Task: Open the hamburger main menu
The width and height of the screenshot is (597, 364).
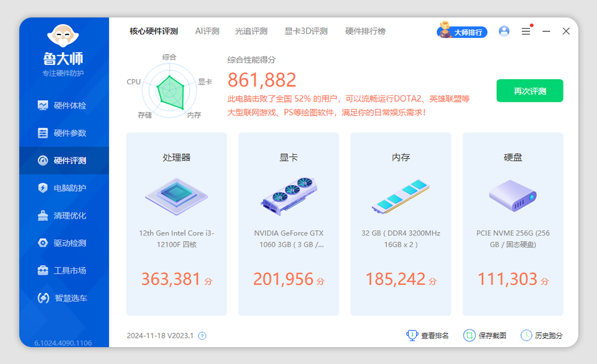Action: click(x=526, y=31)
